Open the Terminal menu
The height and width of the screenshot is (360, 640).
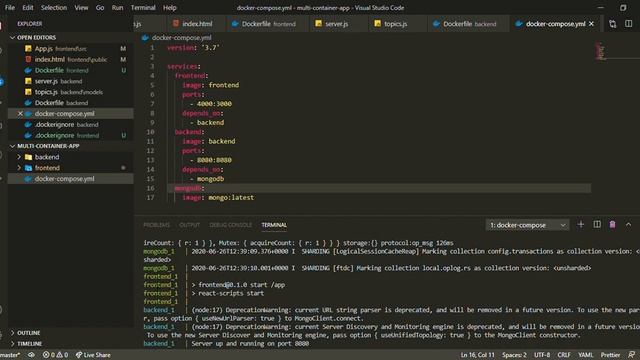click(x=143, y=8)
